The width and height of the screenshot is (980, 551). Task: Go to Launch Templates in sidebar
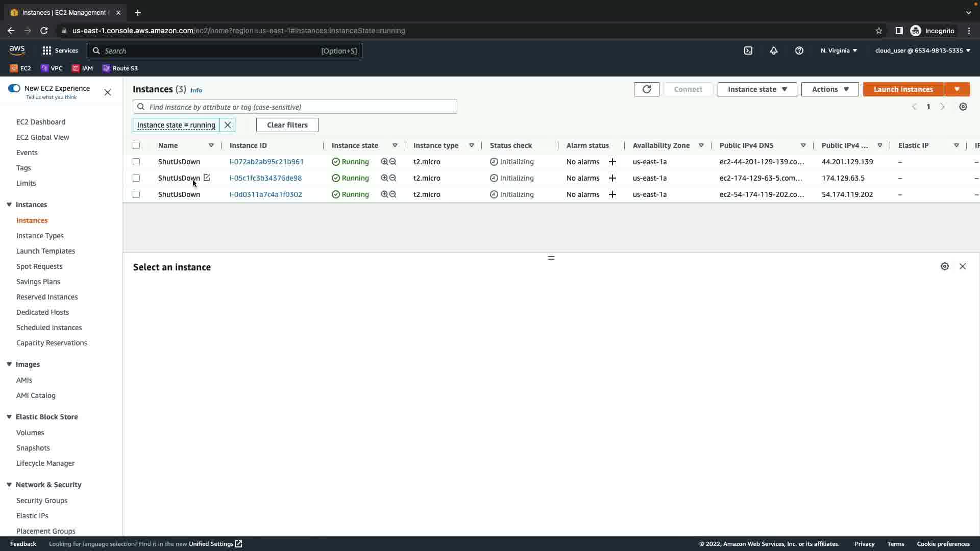coord(45,251)
